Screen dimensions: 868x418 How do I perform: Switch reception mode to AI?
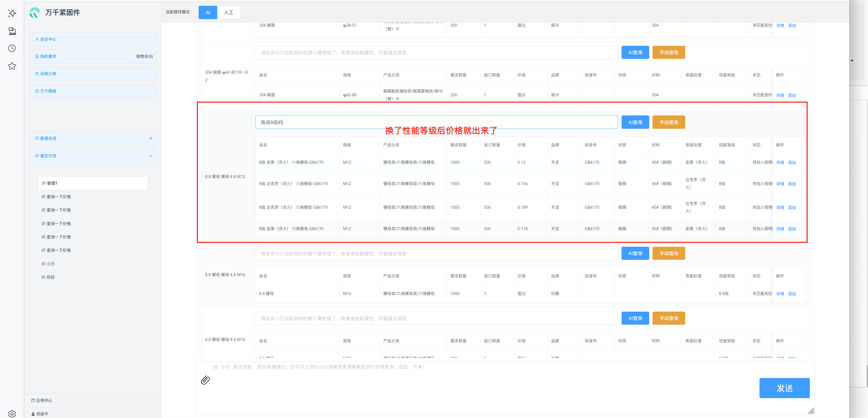tap(208, 13)
